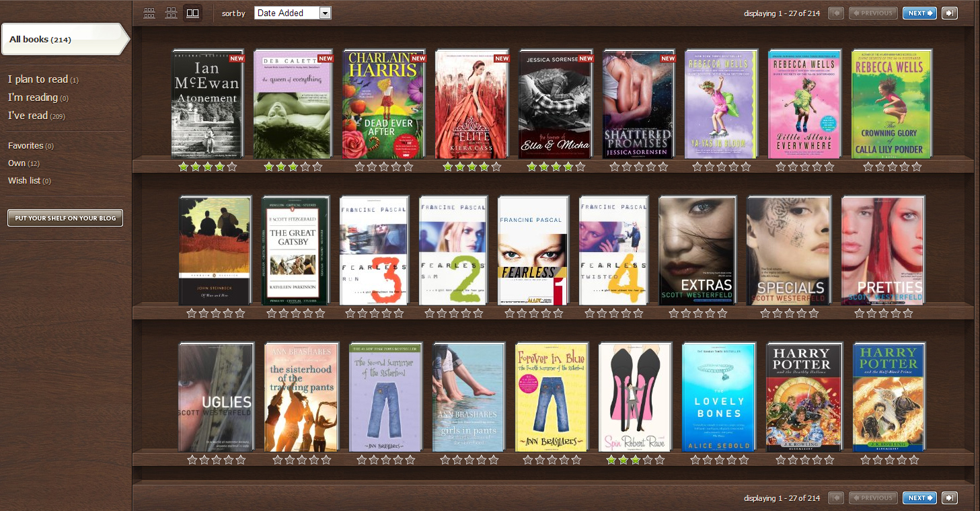Open The Great Gatsby book cover
The height and width of the screenshot is (511, 980).
tap(295, 251)
